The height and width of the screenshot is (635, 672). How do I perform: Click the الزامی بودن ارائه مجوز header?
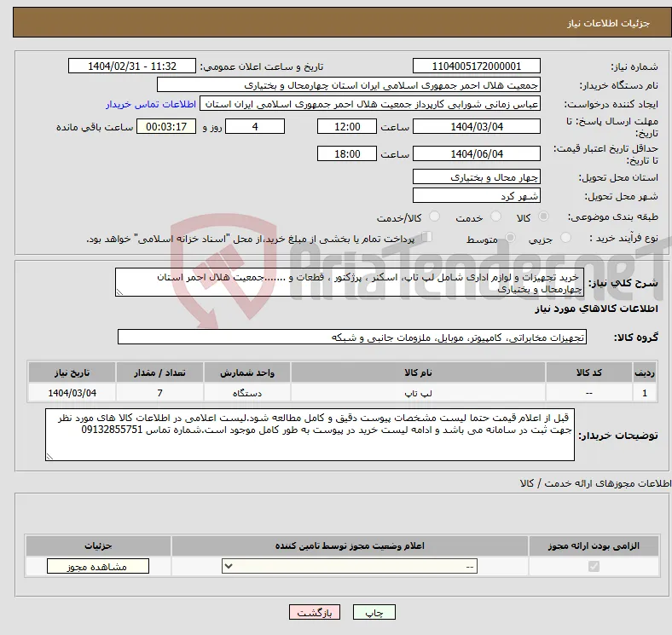594,546
